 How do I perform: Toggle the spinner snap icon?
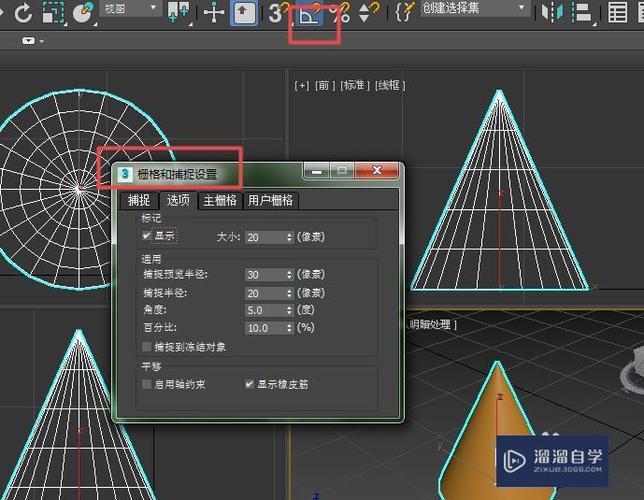click(368, 12)
